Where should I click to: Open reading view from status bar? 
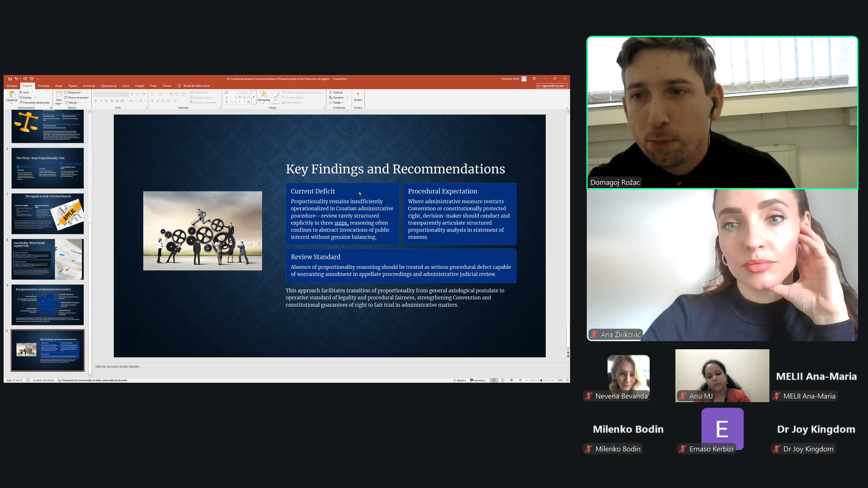[511, 380]
